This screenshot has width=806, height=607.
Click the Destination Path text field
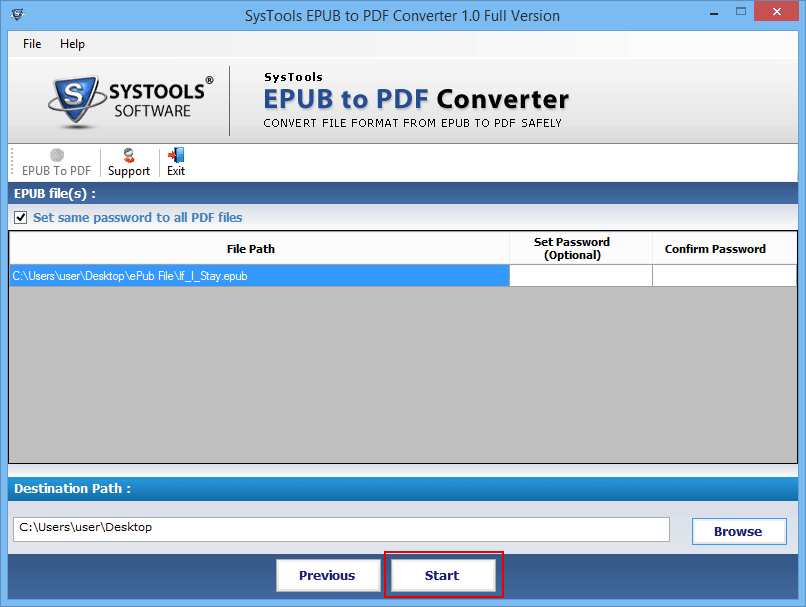(x=341, y=529)
